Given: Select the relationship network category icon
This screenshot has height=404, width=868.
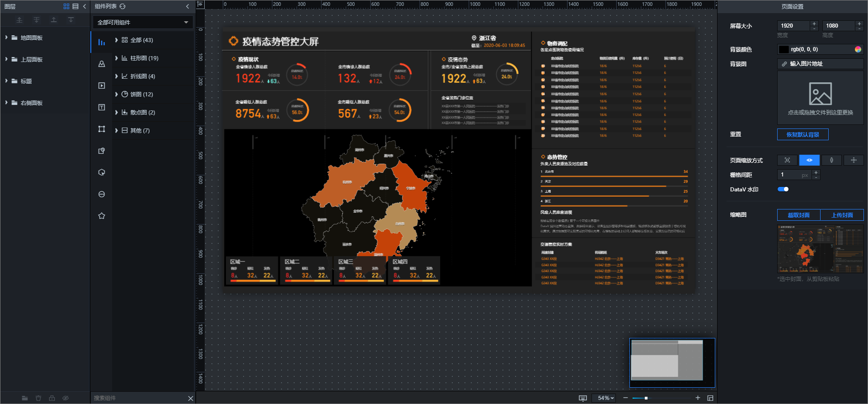Looking at the screenshot, I should coord(102,129).
